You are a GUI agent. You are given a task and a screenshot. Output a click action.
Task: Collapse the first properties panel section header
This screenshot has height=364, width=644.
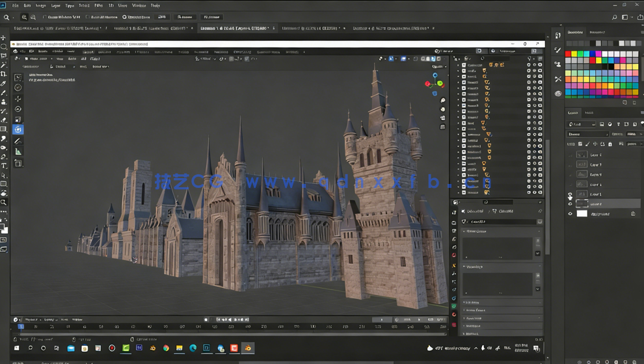pyautogui.click(x=501, y=231)
